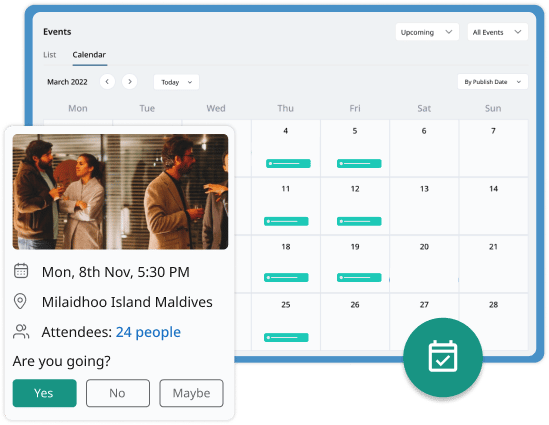Click the Mon column header
549x425 pixels.
tap(78, 108)
